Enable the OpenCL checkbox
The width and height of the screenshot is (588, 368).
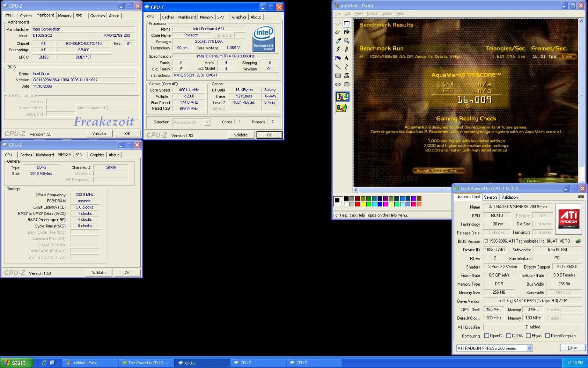487,336
